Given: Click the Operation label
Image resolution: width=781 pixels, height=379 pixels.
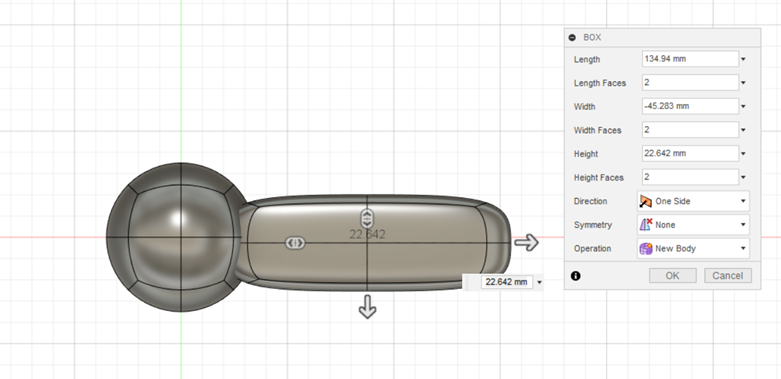Looking at the screenshot, I should pos(592,249).
